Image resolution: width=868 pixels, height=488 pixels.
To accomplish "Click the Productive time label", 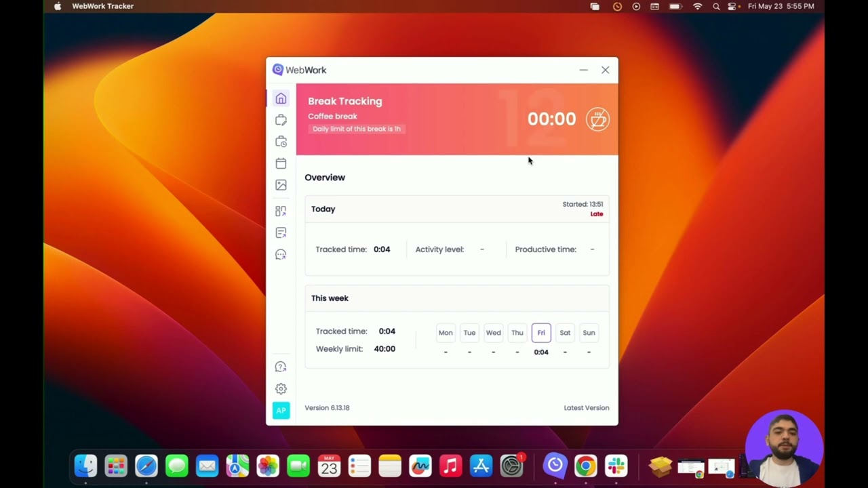I will (545, 249).
